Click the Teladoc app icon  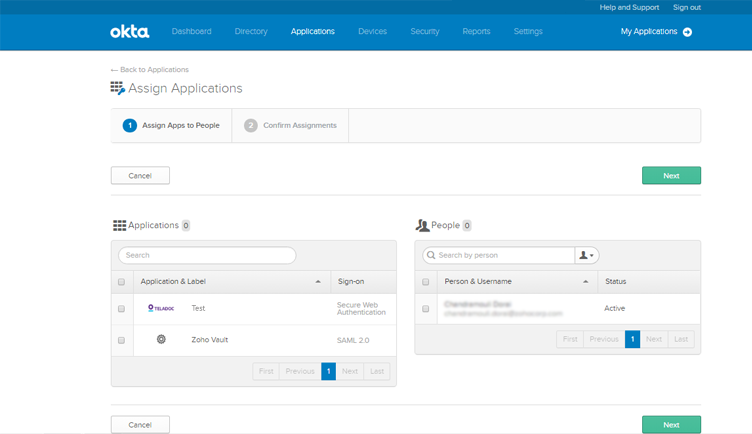(x=160, y=308)
